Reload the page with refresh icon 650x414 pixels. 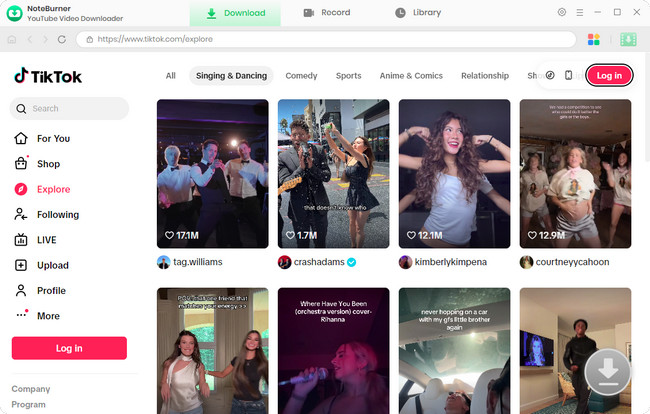click(62, 39)
